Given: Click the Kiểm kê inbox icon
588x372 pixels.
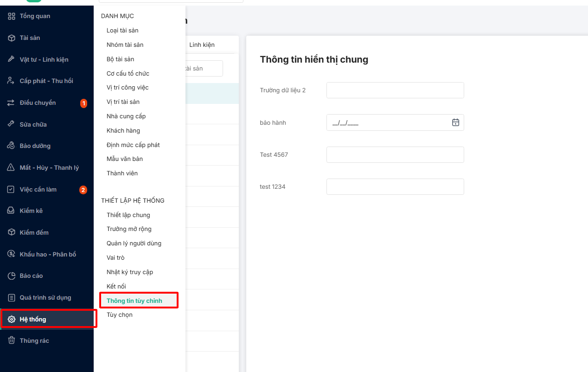Looking at the screenshot, I should (12, 211).
